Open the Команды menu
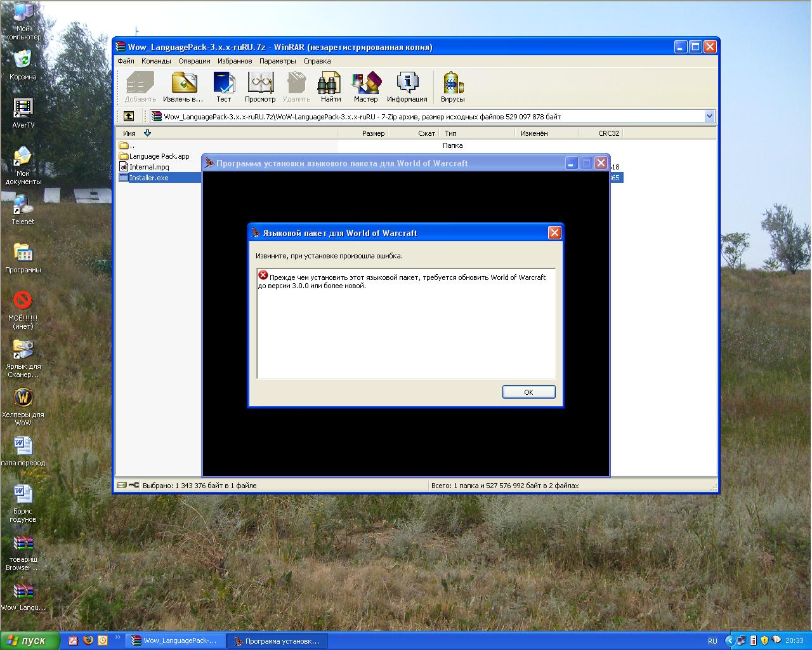 pyautogui.click(x=156, y=61)
